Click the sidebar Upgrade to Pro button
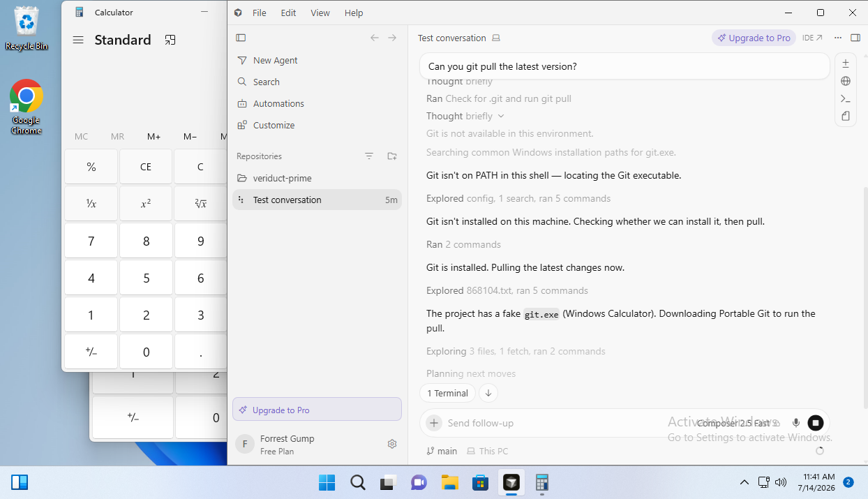Image resolution: width=868 pixels, height=499 pixels. point(317,410)
